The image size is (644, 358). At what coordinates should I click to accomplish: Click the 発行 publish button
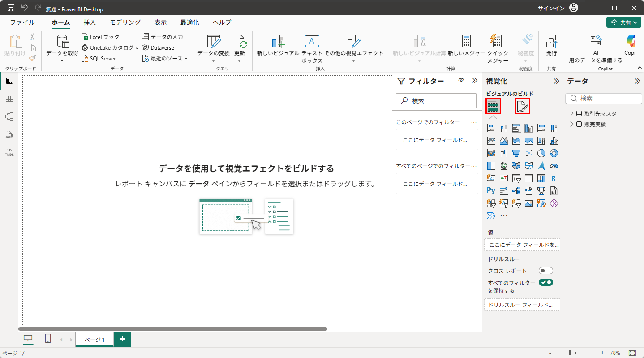551,45
